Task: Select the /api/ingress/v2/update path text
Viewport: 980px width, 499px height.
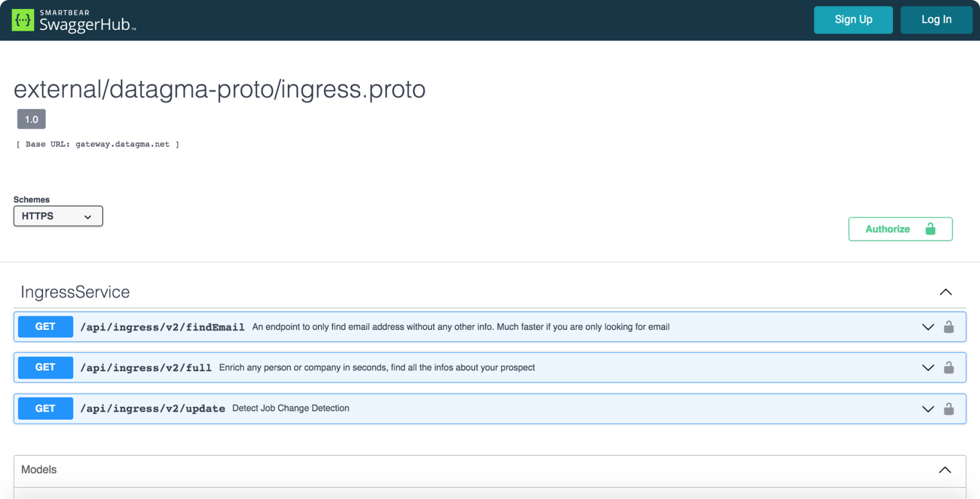Action: tap(152, 409)
